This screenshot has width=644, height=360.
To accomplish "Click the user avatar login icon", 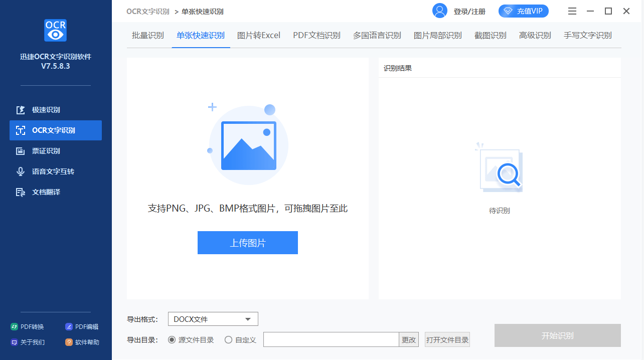I will (439, 11).
